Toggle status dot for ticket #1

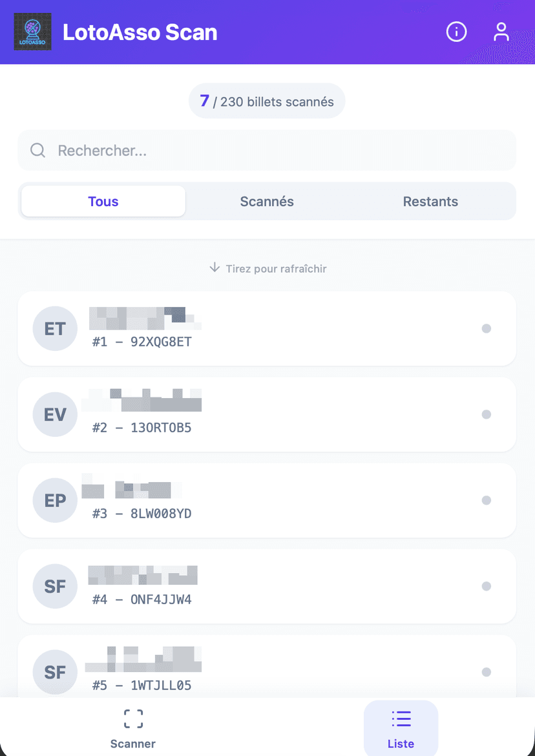487,328
